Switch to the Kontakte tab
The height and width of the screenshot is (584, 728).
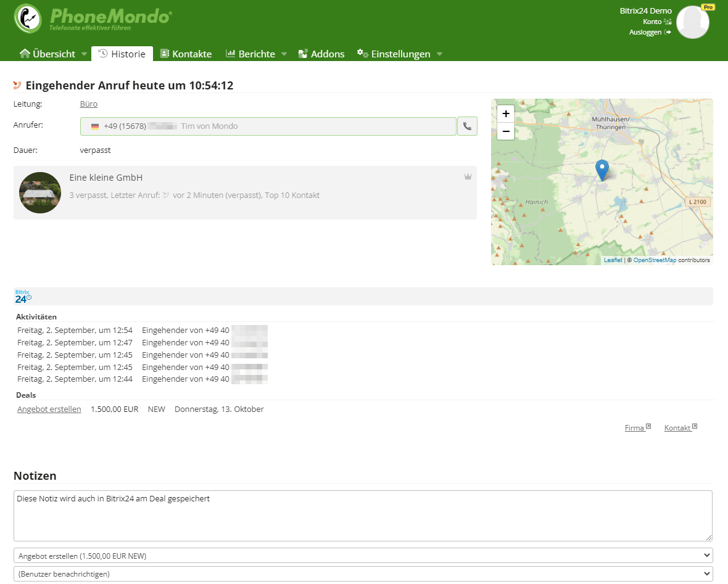(x=186, y=54)
